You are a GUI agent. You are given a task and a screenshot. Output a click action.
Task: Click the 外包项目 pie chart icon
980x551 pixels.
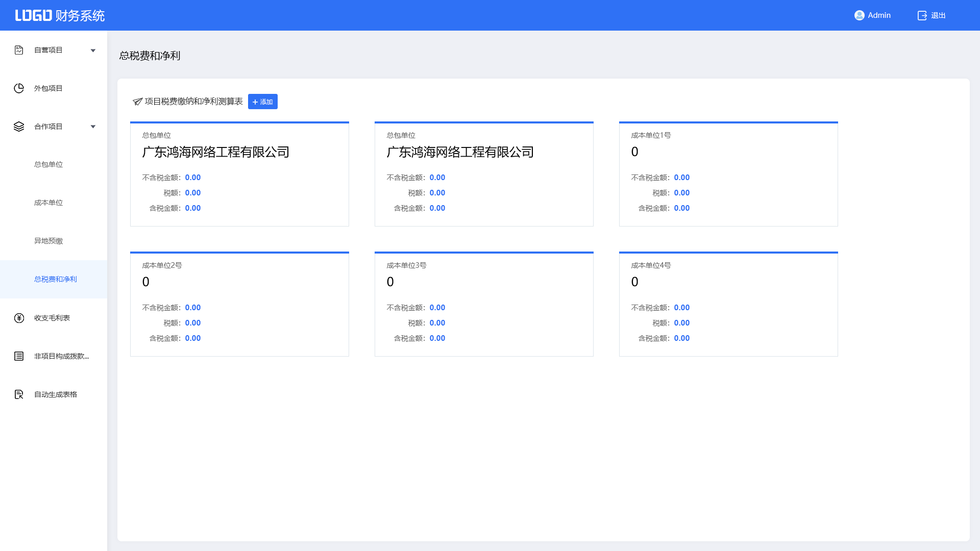tap(19, 88)
